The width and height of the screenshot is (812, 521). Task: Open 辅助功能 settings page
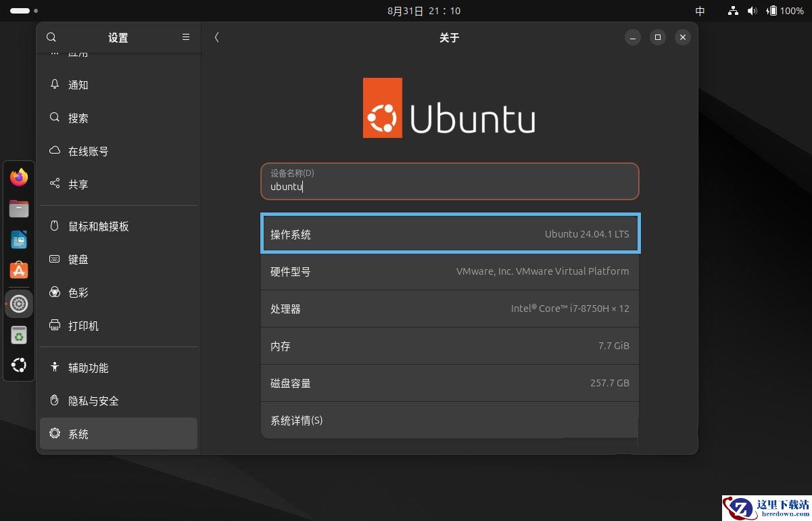tap(118, 367)
